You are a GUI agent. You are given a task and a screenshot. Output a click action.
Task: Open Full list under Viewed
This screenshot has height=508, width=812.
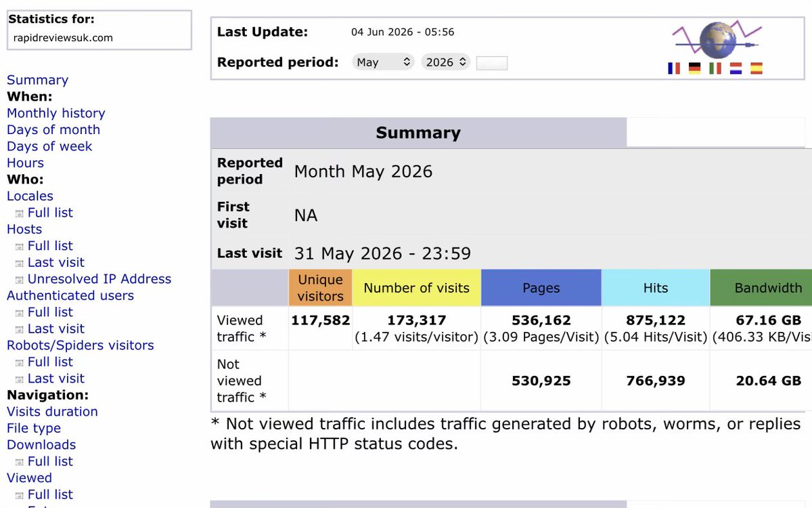tap(50, 494)
